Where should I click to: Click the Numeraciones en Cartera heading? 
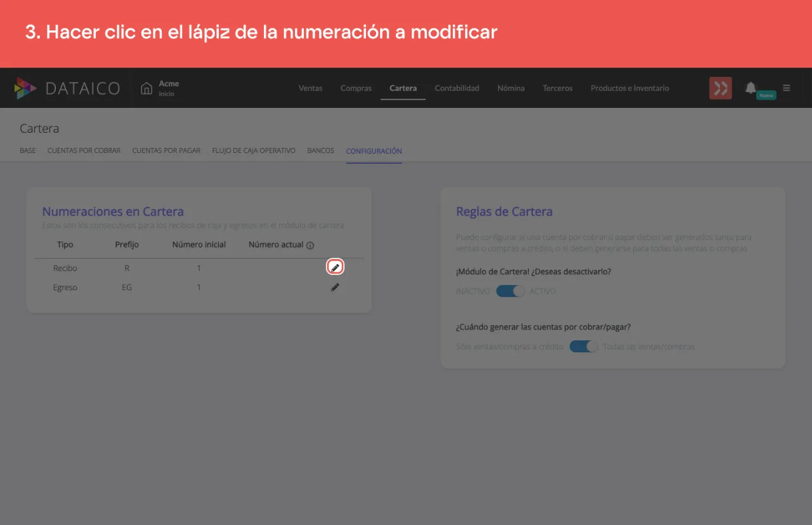113,211
